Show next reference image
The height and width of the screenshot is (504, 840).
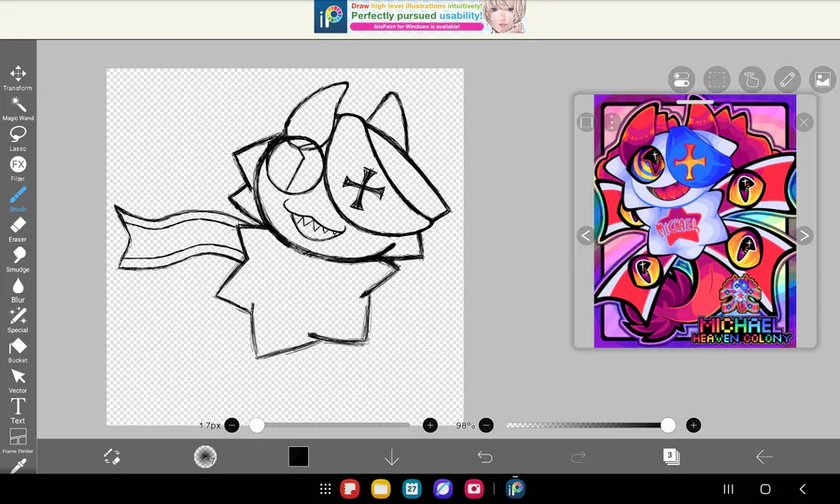804,235
